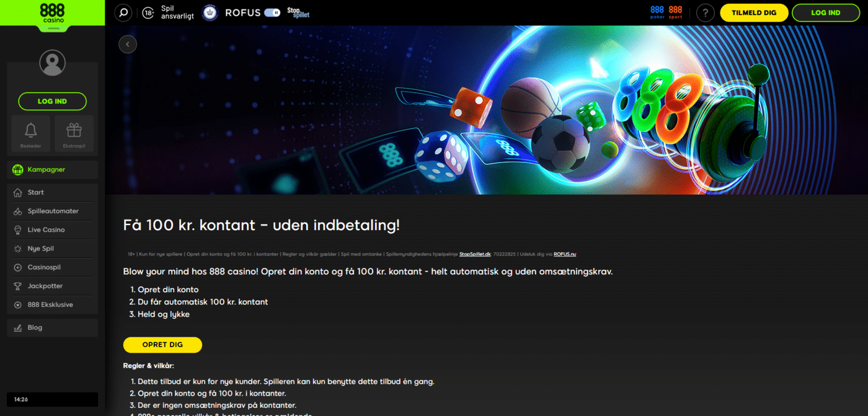Go to Start in the sidebar

coord(52,192)
